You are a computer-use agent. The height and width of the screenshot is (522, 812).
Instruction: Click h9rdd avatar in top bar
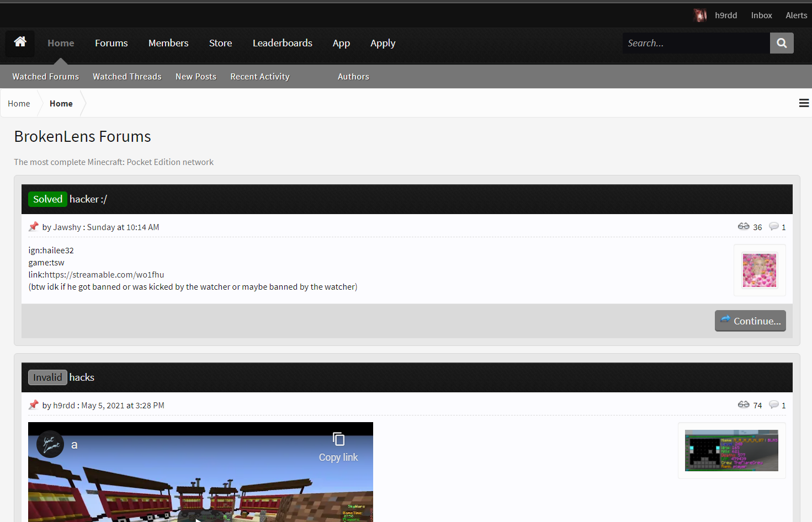pos(700,15)
